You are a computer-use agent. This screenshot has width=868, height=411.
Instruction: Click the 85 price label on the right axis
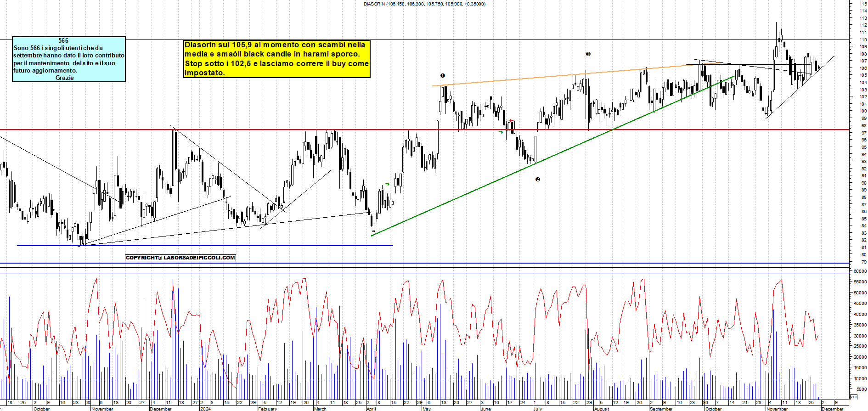(x=864, y=219)
